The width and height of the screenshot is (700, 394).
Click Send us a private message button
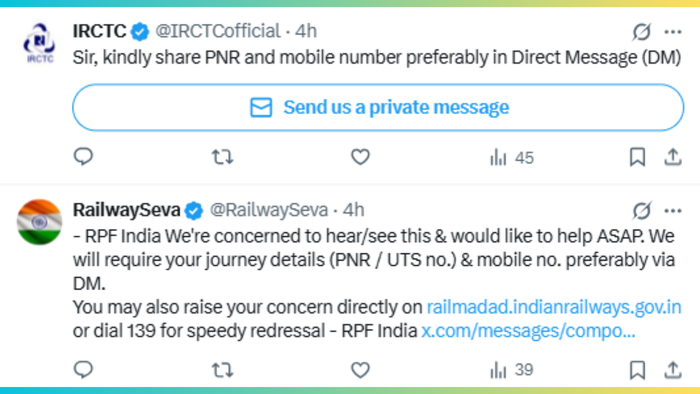point(378,108)
